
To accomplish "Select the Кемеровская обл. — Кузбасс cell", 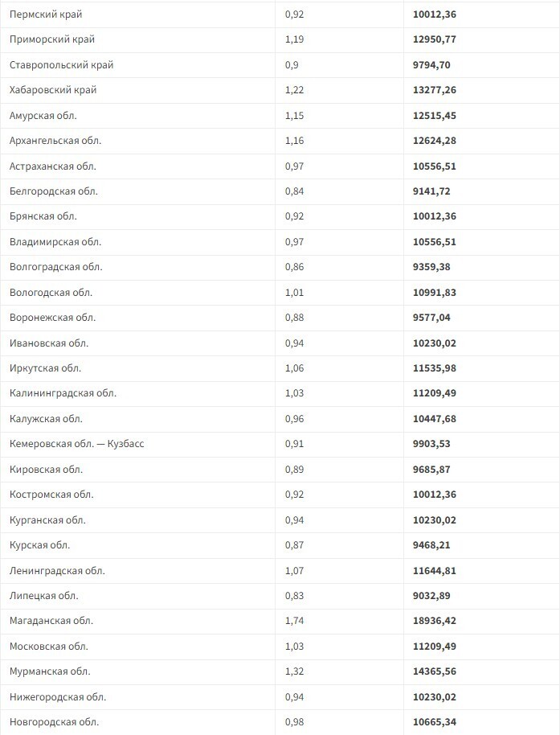I will [77, 444].
